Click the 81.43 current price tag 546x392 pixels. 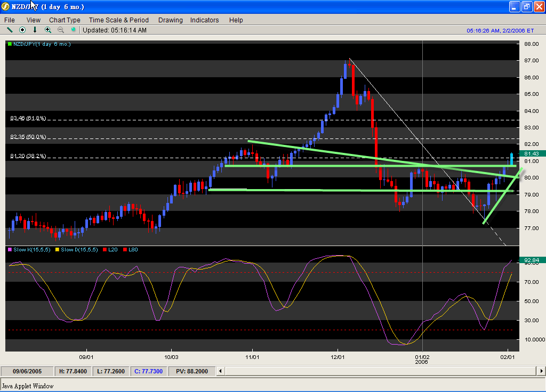(532, 153)
